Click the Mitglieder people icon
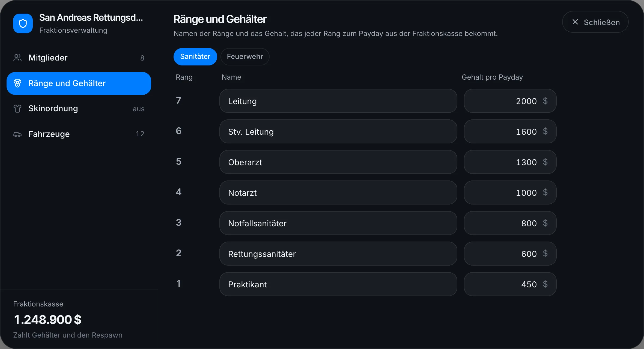 (x=17, y=58)
